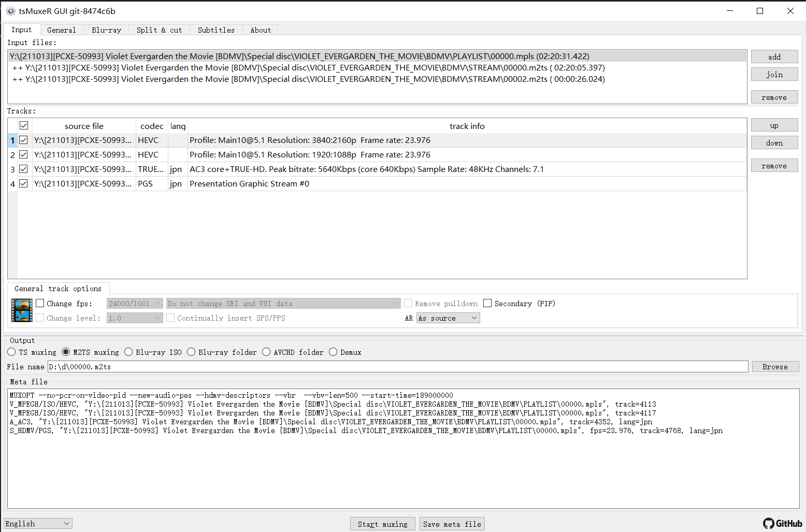Move track with the up button

[x=774, y=125]
